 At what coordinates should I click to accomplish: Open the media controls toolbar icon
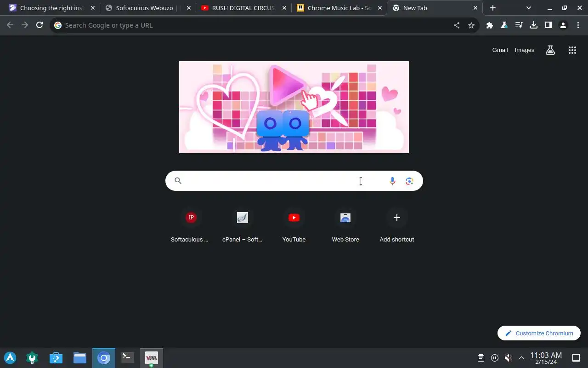[x=519, y=25]
